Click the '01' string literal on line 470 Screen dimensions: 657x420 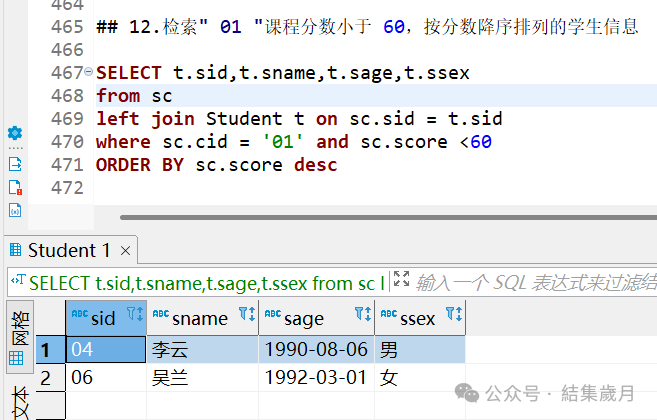pos(283,142)
